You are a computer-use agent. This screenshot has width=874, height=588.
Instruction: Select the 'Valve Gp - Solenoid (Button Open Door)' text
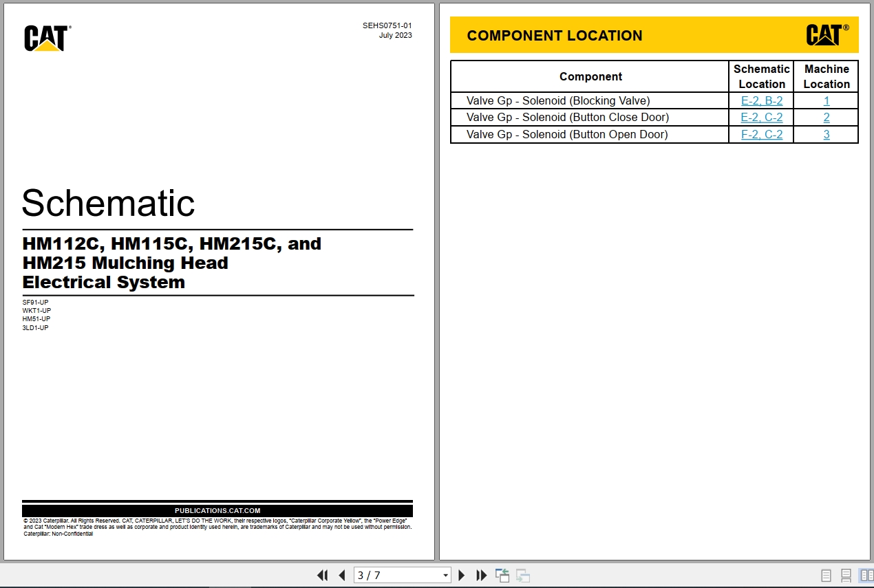[x=567, y=134]
